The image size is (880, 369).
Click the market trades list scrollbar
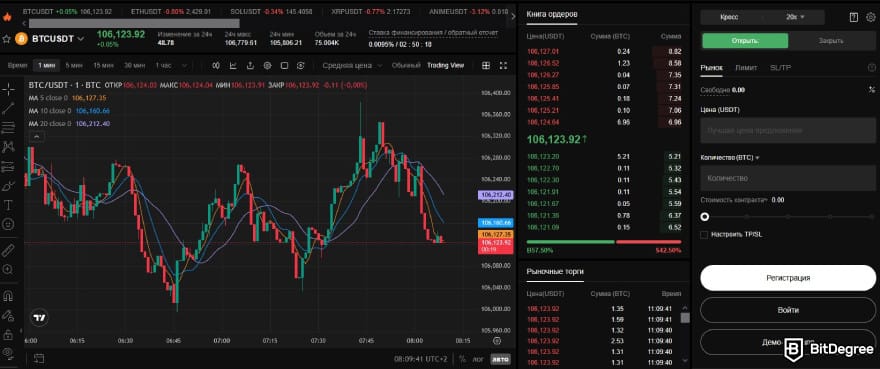pos(685,318)
